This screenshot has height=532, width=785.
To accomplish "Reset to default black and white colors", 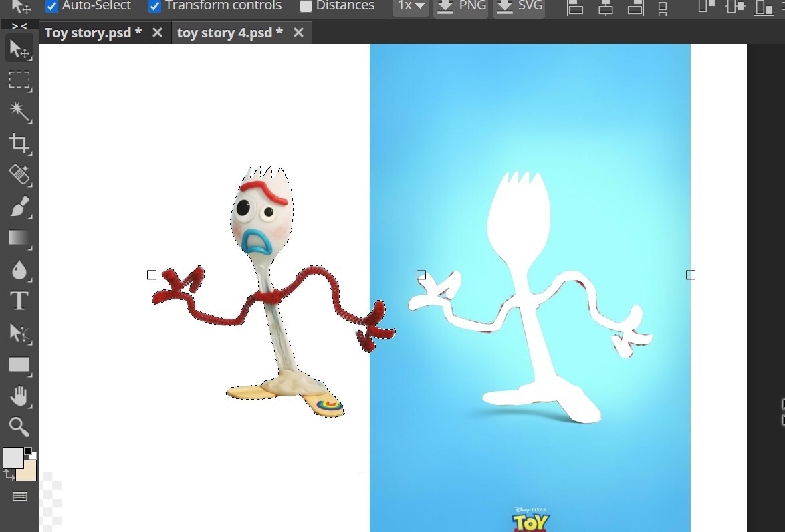I will click(x=29, y=453).
